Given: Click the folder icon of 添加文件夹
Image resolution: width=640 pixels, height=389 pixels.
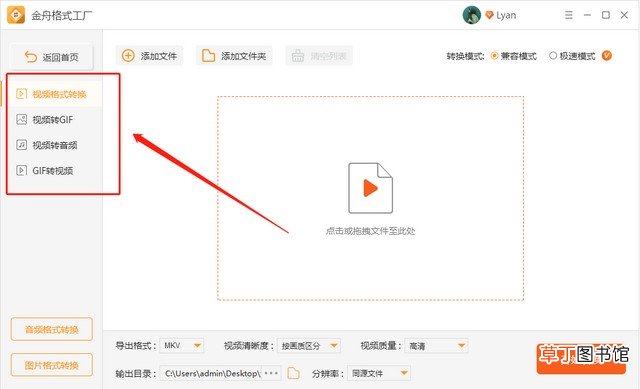Looking at the screenshot, I should click(208, 56).
